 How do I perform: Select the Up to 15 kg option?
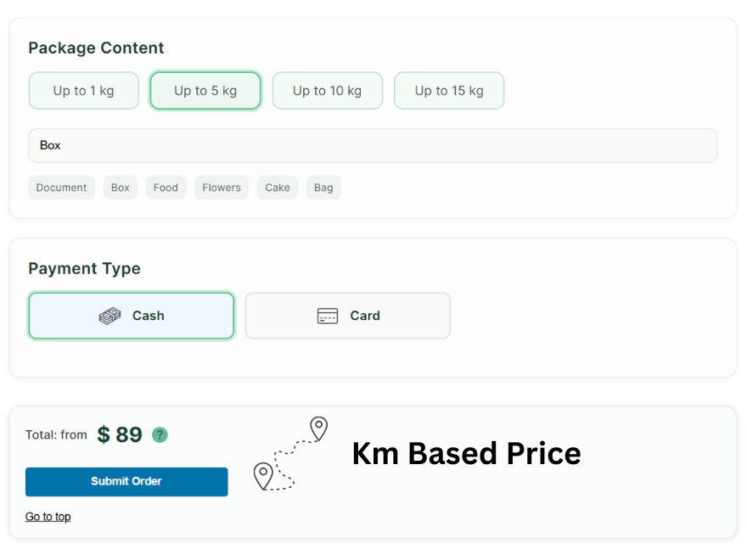(x=449, y=91)
